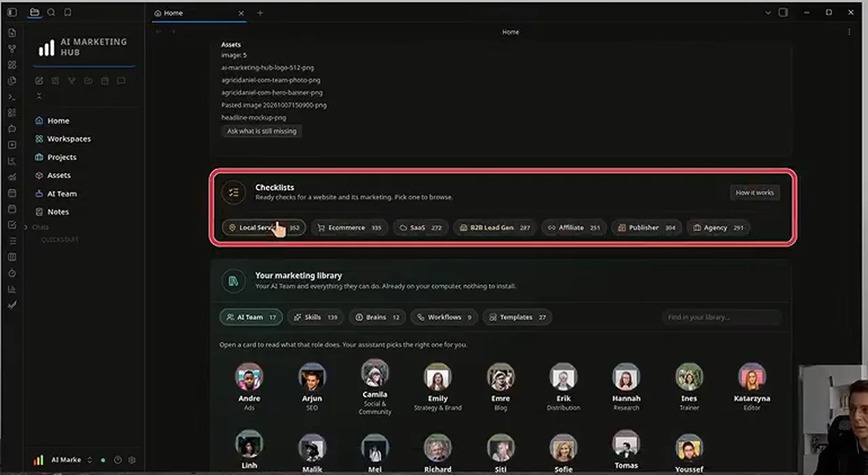Click the chat bubble icon under the logo

121,81
